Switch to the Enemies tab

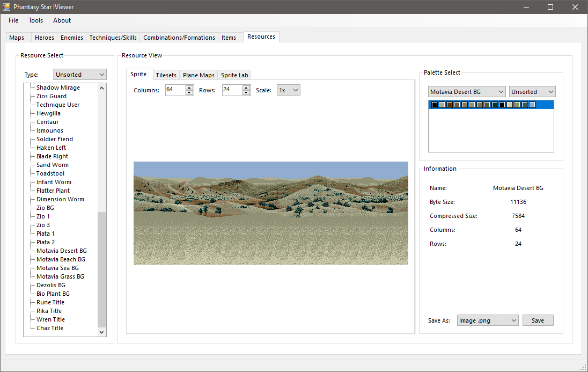[72, 38]
